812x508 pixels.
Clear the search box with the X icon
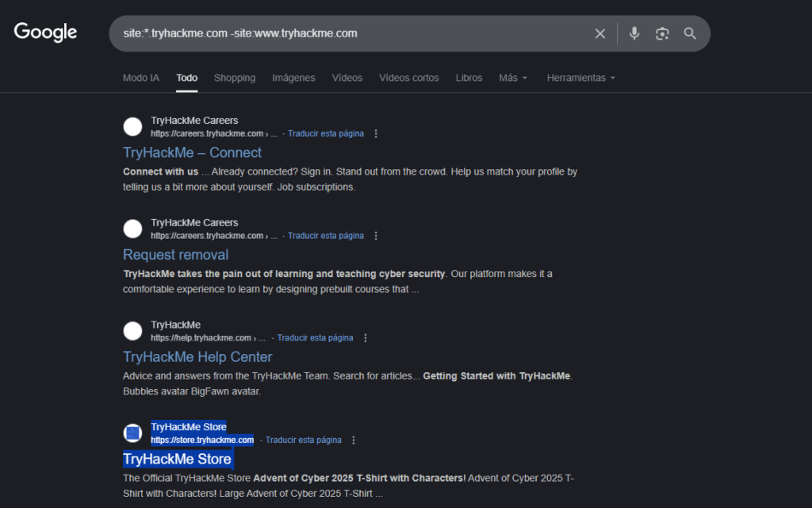[599, 33]
